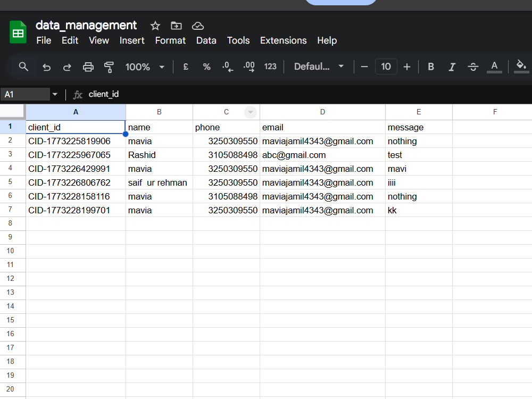Decrease font size with minus button
Image resolution: width=532 pixels, height=399 pixels.
click(364, 67)
